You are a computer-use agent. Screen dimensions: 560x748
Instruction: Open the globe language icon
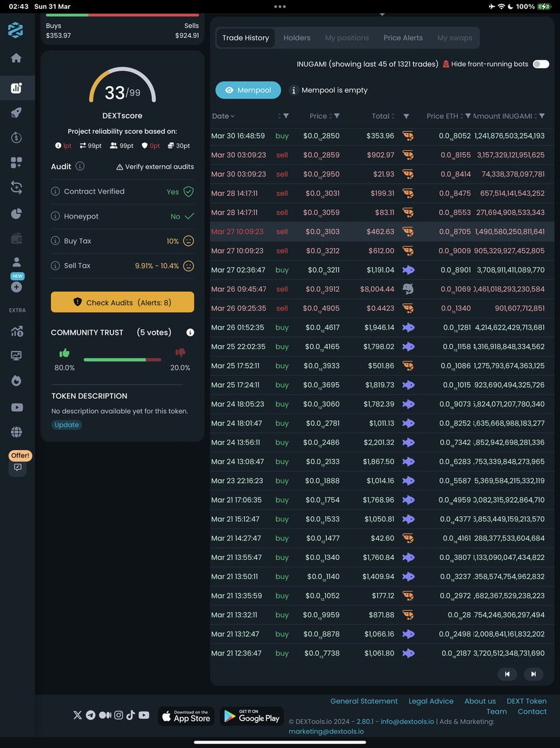pyautogui.click(x=16, y=432)
